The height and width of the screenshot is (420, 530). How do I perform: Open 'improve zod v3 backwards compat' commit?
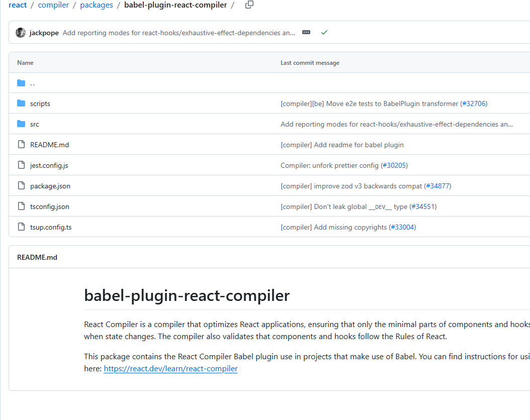click(x=352, y=186)
